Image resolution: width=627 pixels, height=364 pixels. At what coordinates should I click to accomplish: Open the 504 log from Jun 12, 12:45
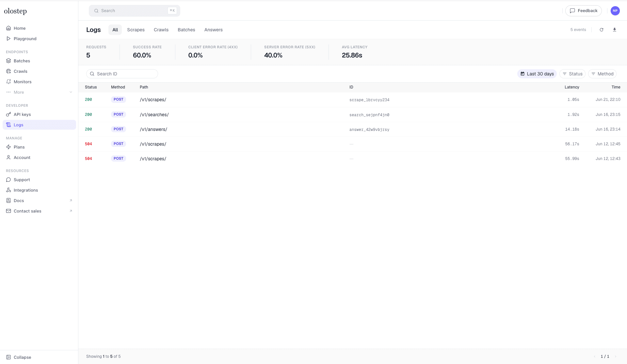pos(353,144)
